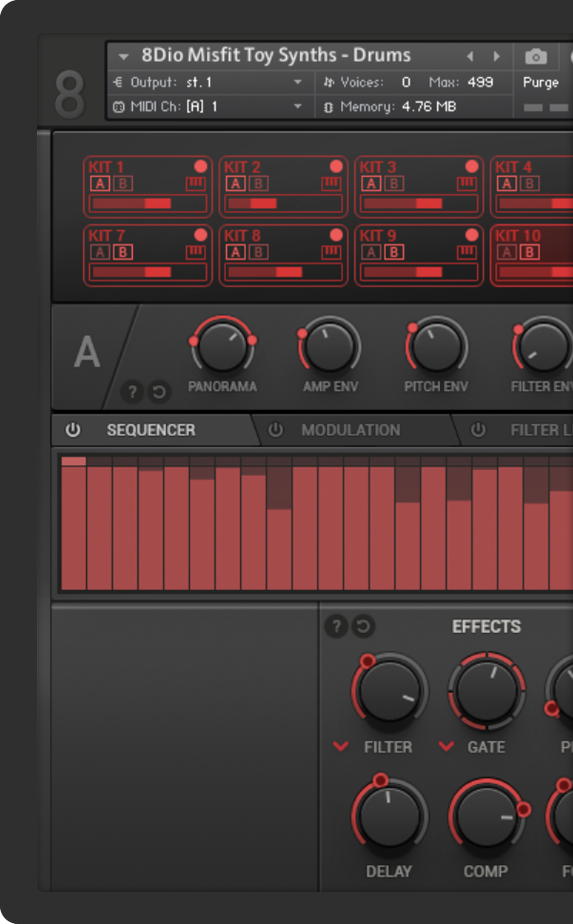Screen dimensions: 573x924
Task: Switch to the Modulation tab
Action: (350, 430)
